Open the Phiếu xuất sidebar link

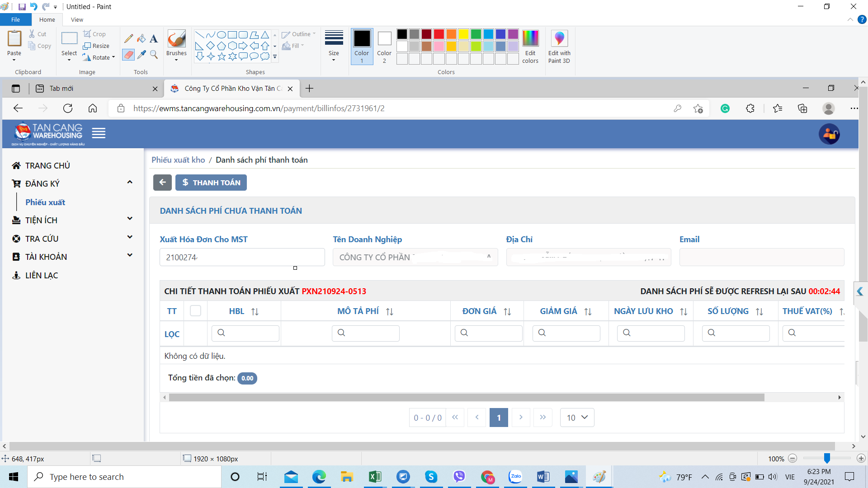pos(45,202)
